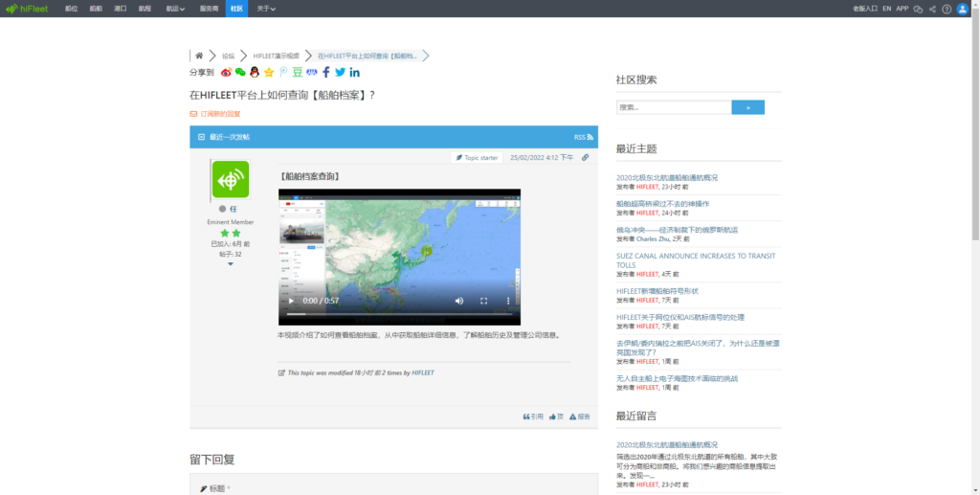Share to QQ penguin icon

255,72
